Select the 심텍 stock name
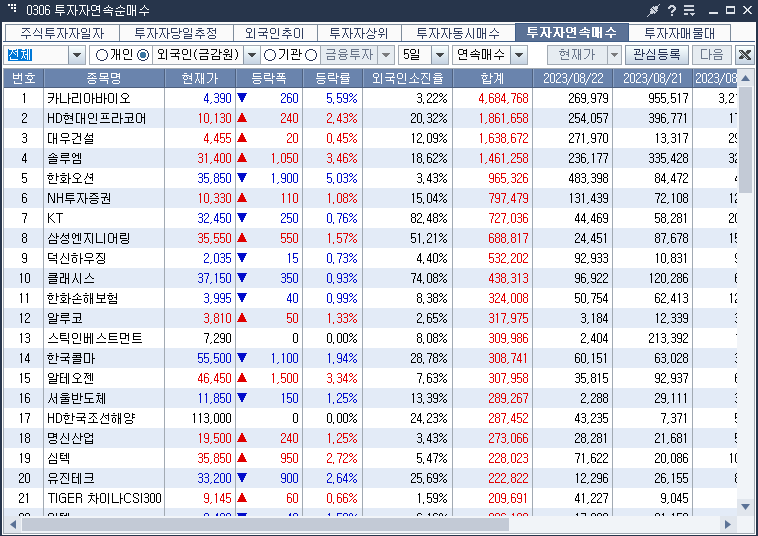Viewport: 758px width, 536px height. (59, 458)
